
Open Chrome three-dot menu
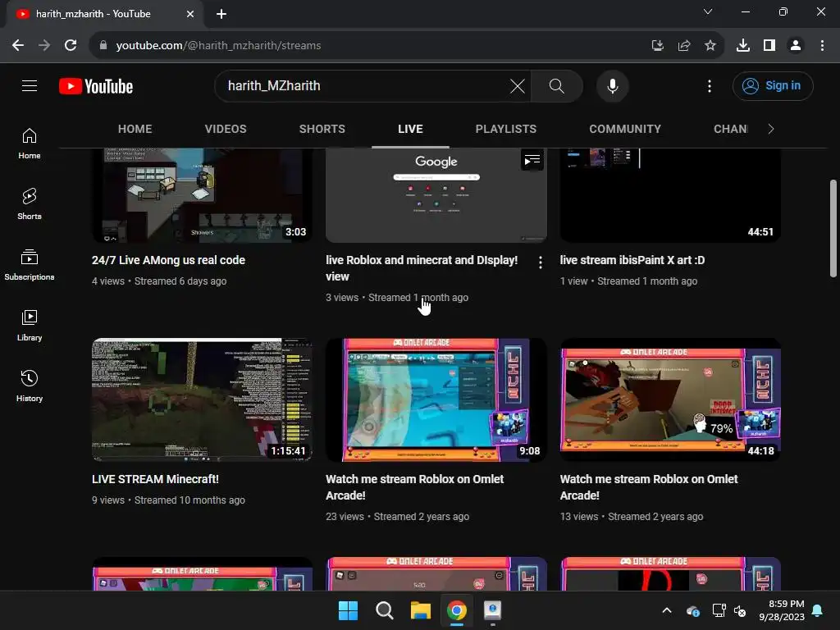822,46
